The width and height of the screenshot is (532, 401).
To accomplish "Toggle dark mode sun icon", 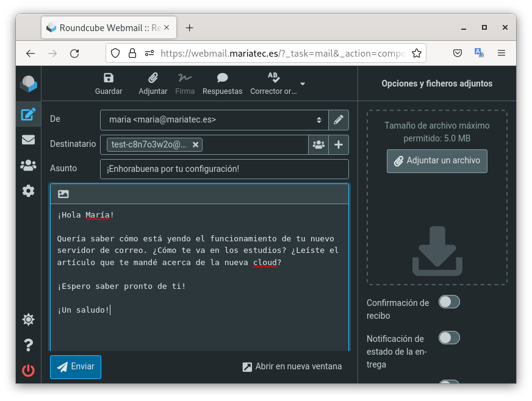I will click(28, 319).
